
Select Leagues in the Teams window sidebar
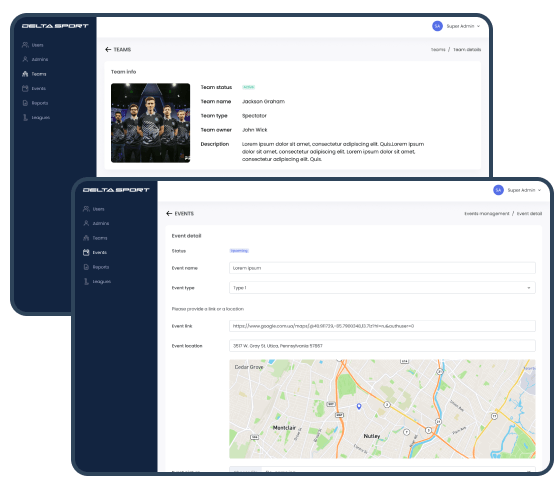point(41,117)
